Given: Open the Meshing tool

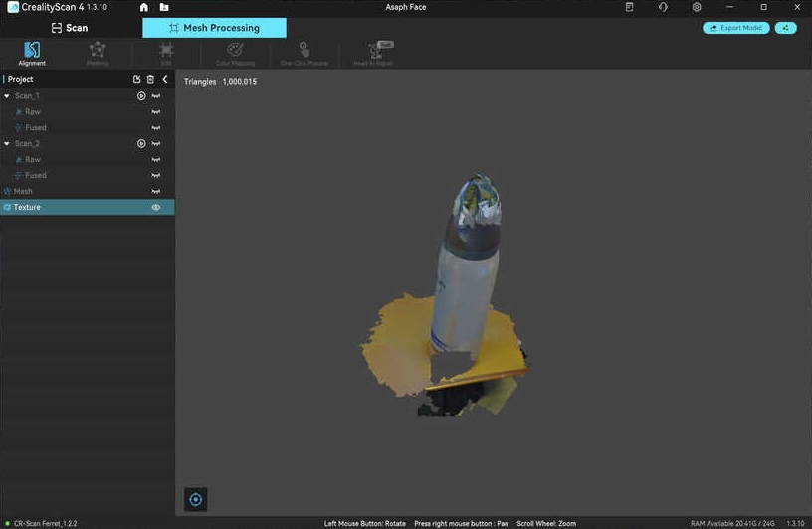Looking at the screenshot, I should pyautogui.click(x=98, y=53).
